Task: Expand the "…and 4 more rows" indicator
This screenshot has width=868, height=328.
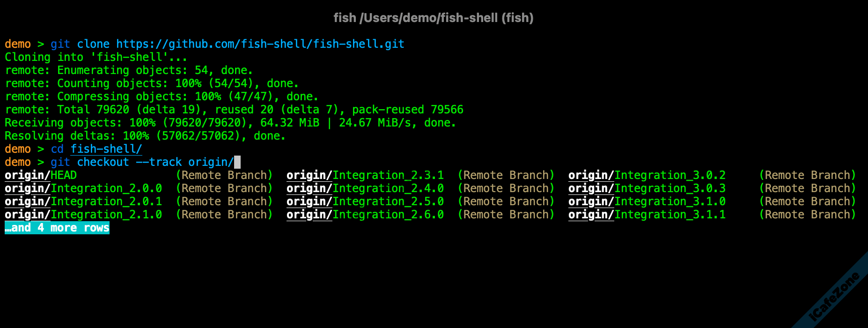Action: coord(57,228)
